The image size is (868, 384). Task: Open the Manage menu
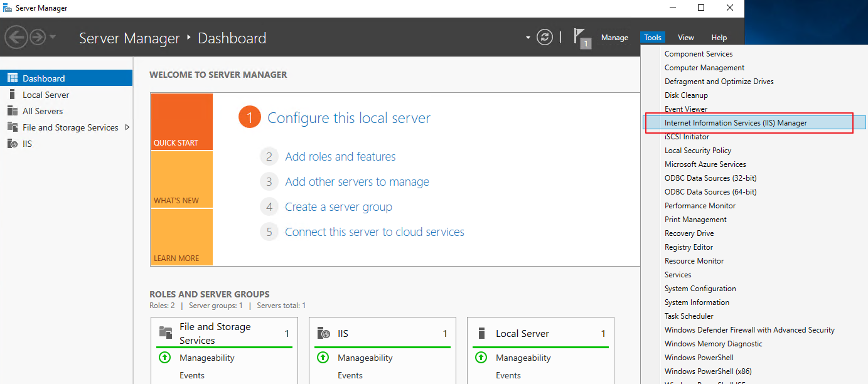tap(614, 38)
